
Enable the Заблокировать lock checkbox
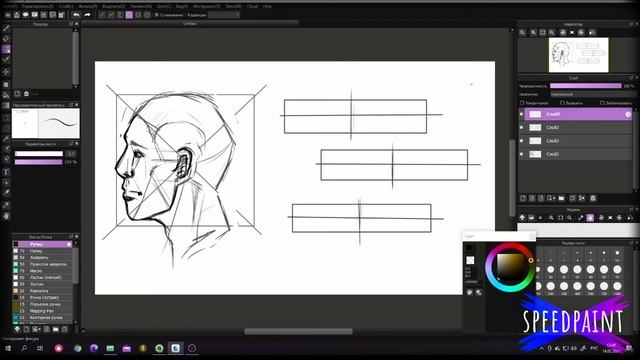click(602, 103)
